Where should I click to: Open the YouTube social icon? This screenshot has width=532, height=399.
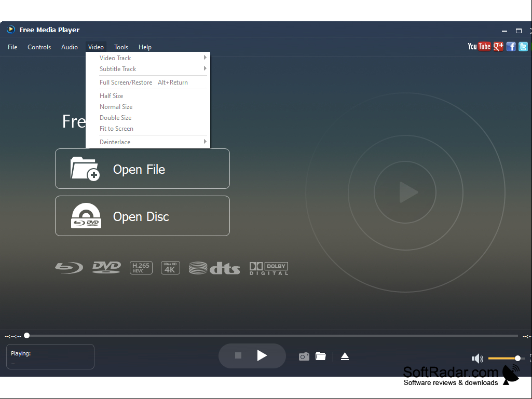pos(479,47)
